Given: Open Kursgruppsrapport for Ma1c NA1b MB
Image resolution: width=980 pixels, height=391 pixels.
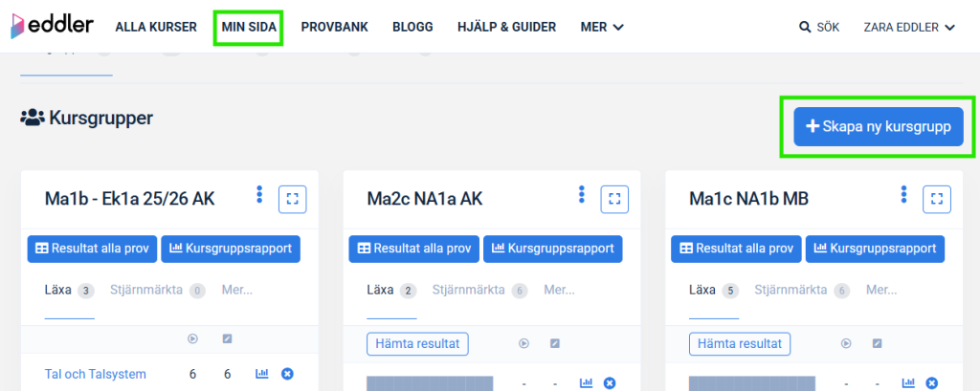Looking at the screenshot, I should click(875, 248).
